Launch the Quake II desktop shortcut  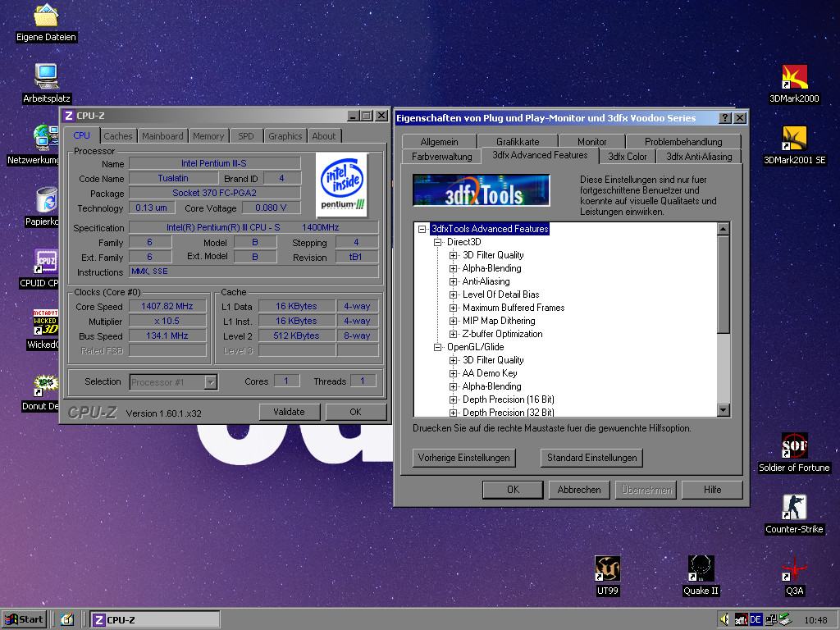701,568
